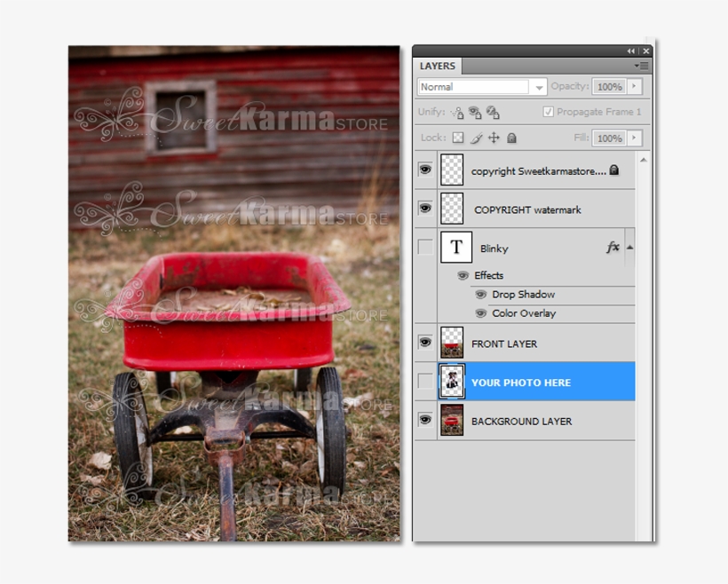Click the FRONT LAYER thumbnail
Image resolution: width=728 pixels, height=584 pixels.
(452, 343)
